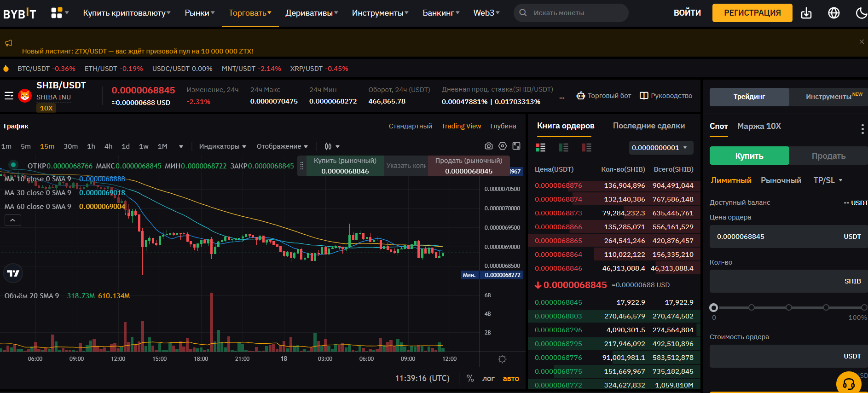868x393 pixels.
Task: Open the Деривативы menu
Action: point(312,13)
